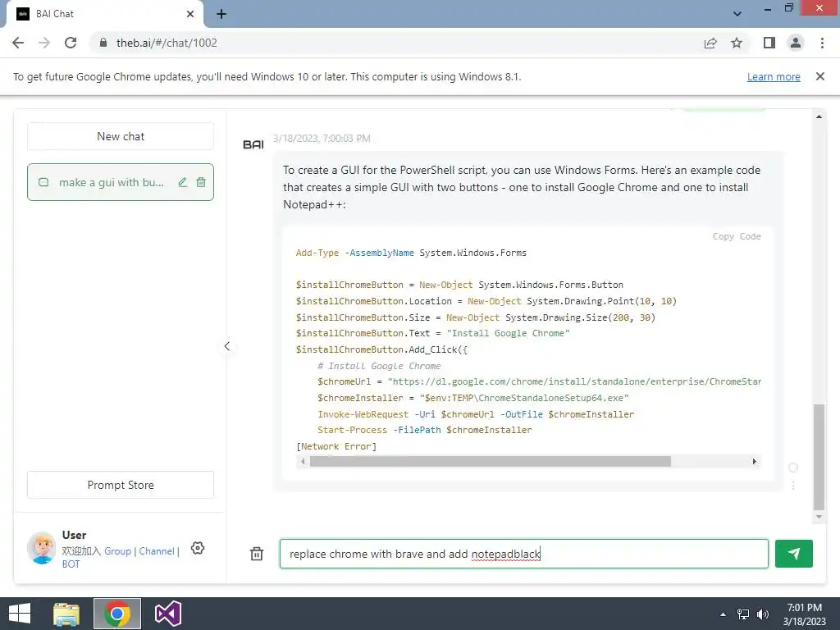Image resolution: width=840 pixels, height=630 pixels.
Task: Click the browser forward arrow
Action: pyautogui.click(x=44, y=43)
